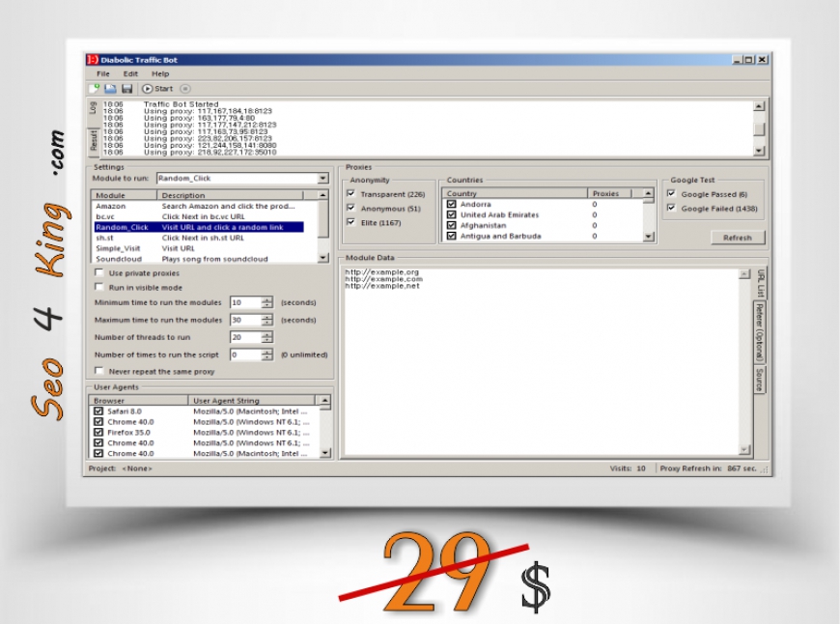This screenshot has height=624, width=840.
Task: Open the File menu
Action: [103, 74]
